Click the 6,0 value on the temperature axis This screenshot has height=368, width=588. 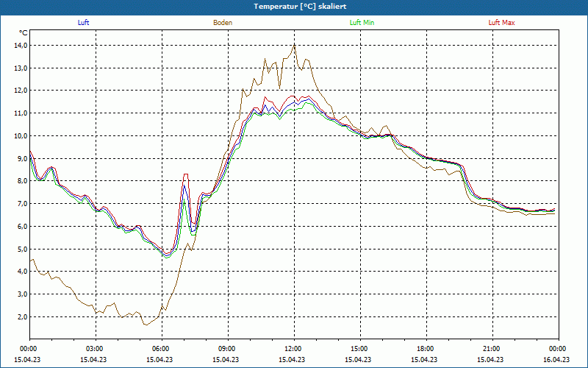[23, 227]
